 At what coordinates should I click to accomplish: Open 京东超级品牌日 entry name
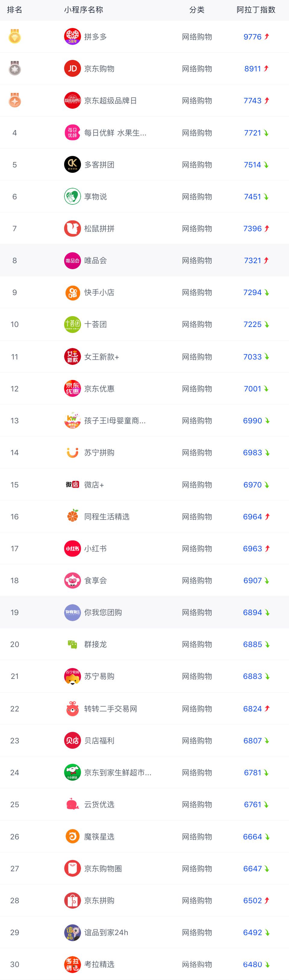pyautogui.click(x=110, y=101)
